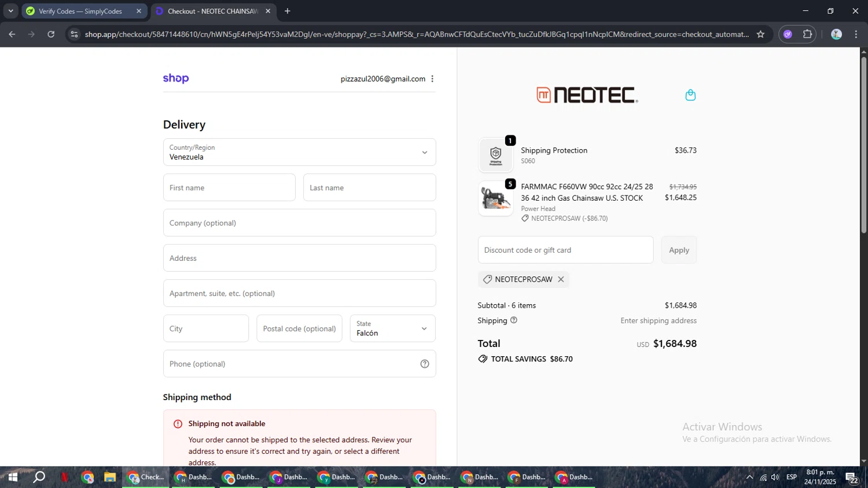View site information icon in address bar
868x488 pixels.
click(x=74, y=34)
